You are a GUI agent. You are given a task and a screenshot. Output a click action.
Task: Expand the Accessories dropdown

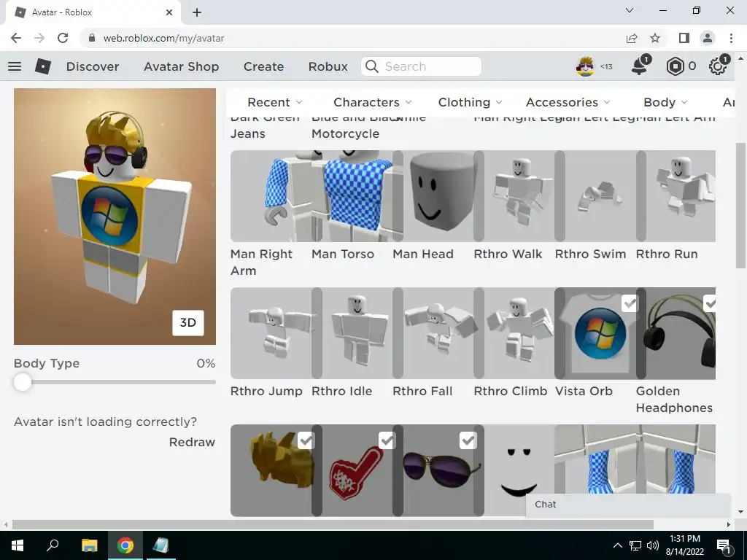click(568, 102)
